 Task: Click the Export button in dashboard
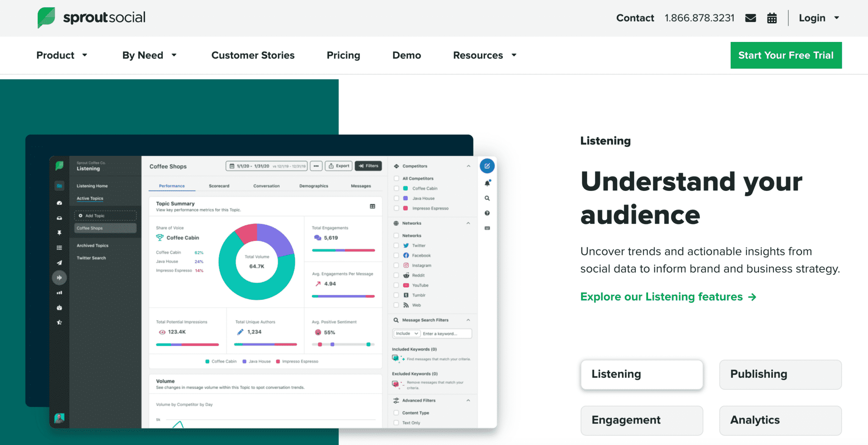pos(339,166)
